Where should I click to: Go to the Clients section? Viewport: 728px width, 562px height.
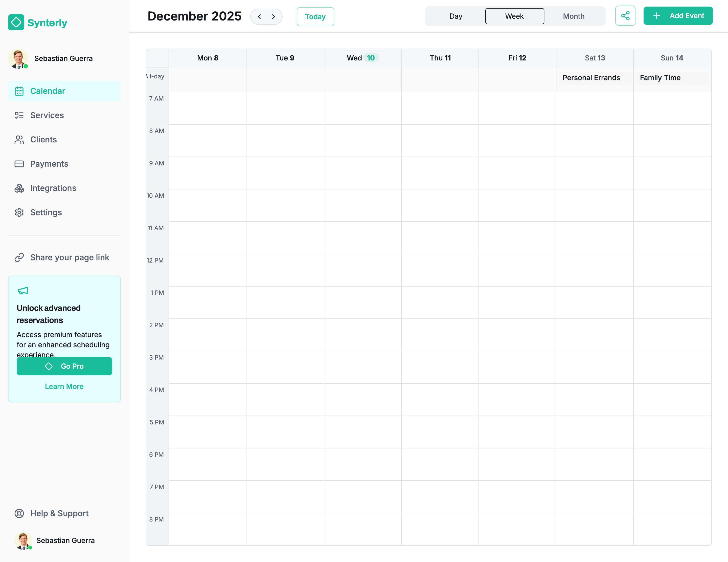pyautogui.click(x=43, y=140)
